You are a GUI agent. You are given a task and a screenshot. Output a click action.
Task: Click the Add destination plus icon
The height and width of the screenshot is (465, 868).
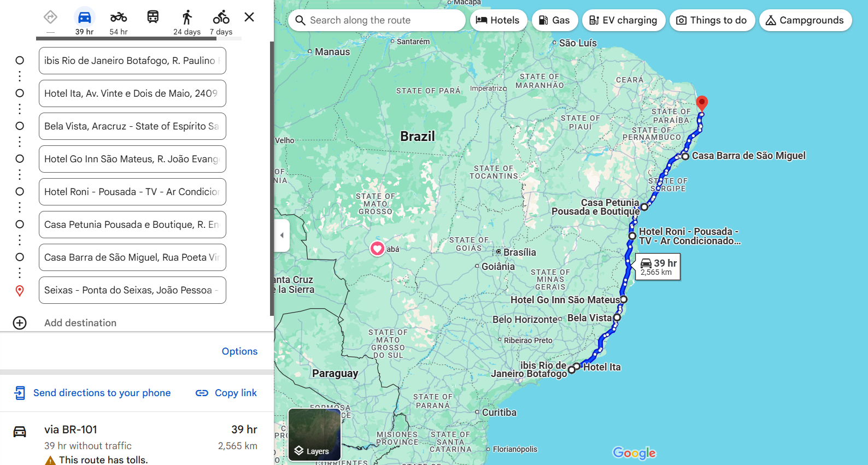click(x=20, y=323)
